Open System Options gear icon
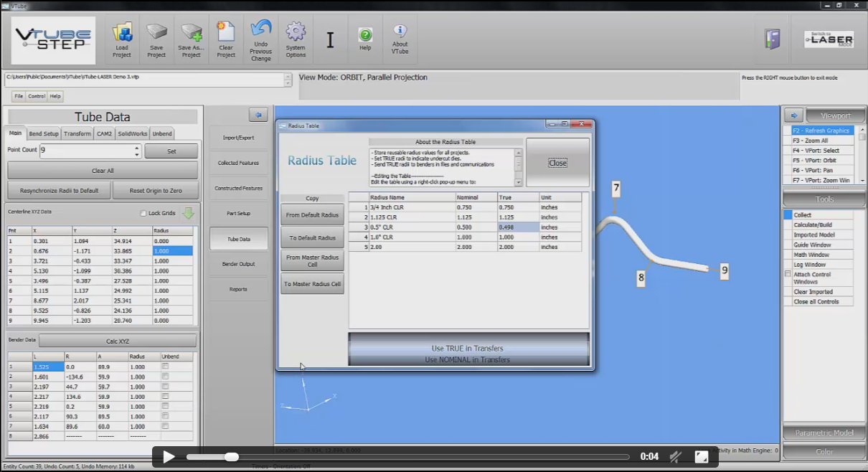868x472 pixels. [x=296, y=33]
